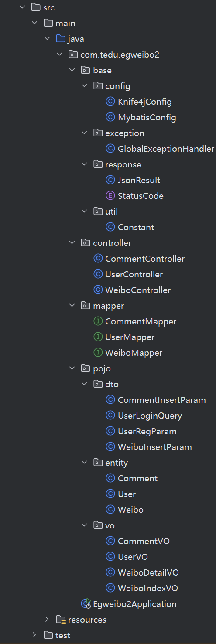Expand the test folder

pos(35,635)
